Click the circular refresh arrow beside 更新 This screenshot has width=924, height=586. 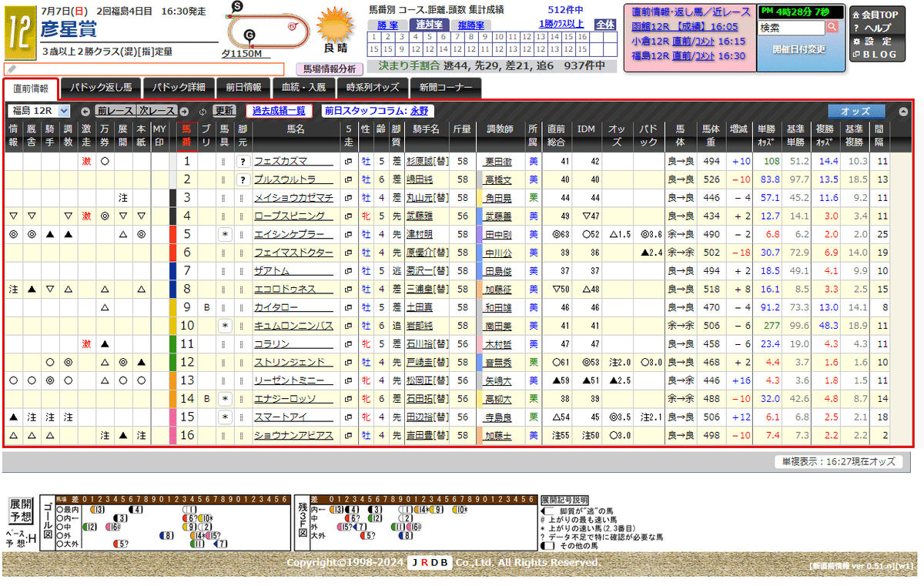click(203, 109)
